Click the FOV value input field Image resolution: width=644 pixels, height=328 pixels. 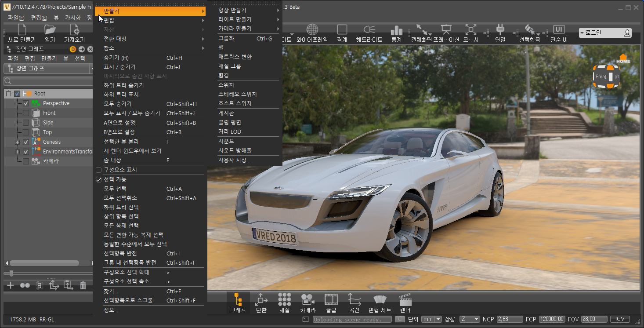(593, 319)
